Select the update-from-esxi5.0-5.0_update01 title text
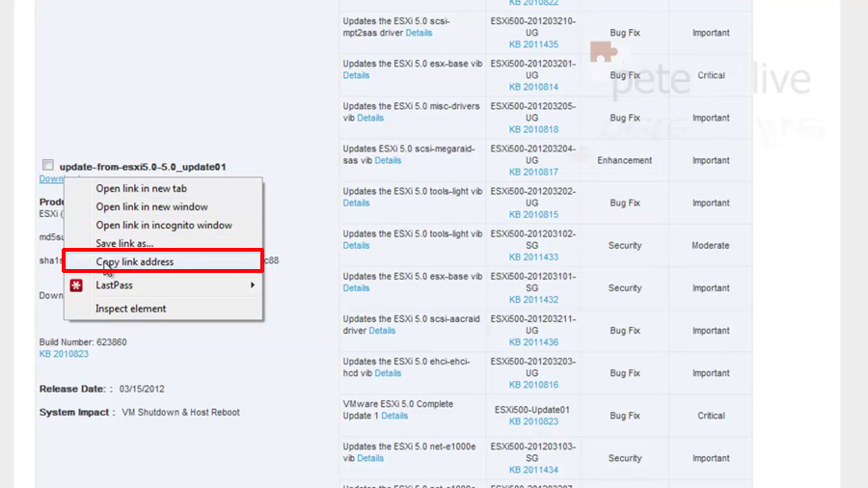The image size is (868, 488). click(x=143, y=167)
